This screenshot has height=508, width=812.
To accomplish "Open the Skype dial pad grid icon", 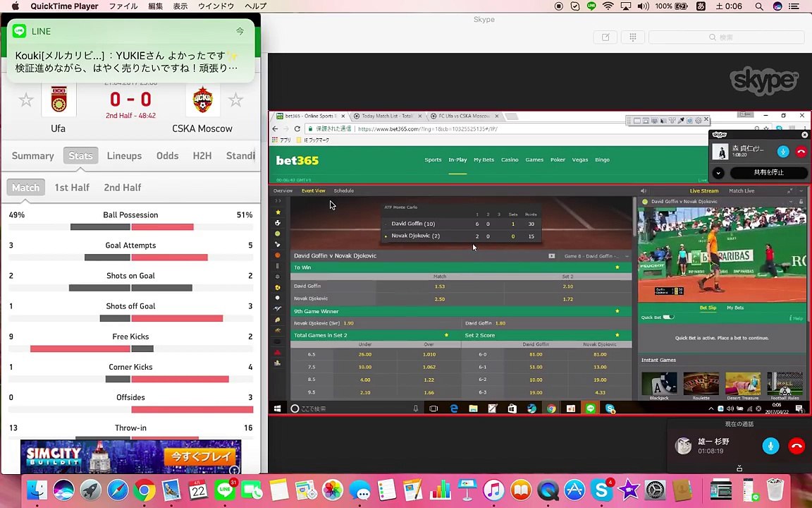I will click(x=632, y=37).
